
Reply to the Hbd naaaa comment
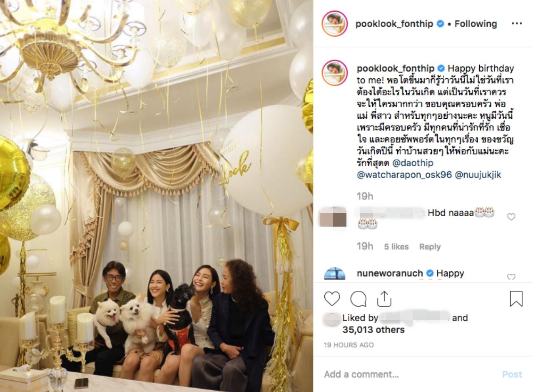[x=430, y=247]
